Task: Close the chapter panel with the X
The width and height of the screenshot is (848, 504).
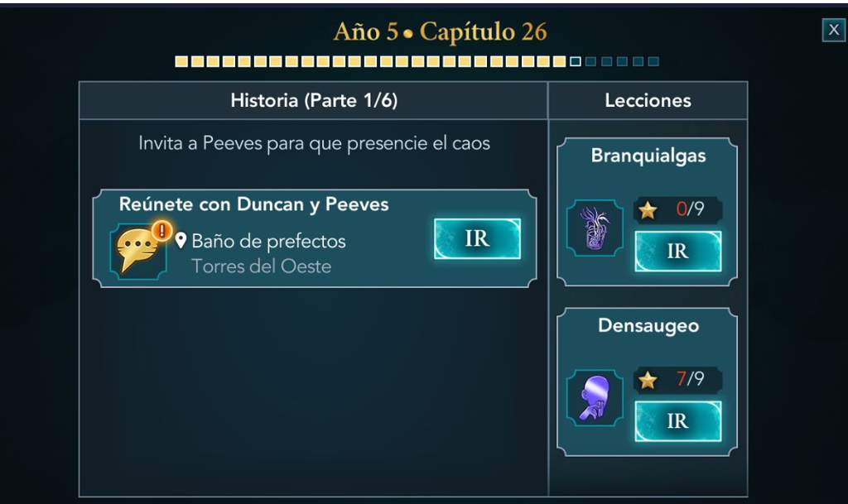Action: click(x=833, y=30)
